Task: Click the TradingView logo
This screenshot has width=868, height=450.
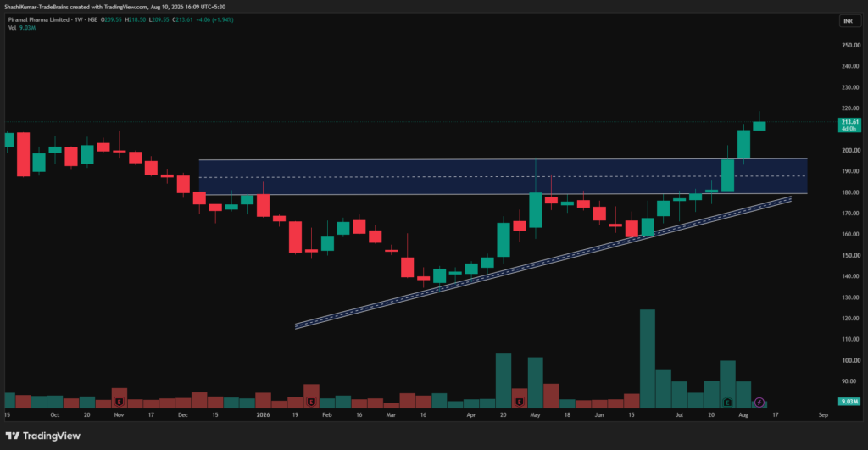Action: coord(43,436)
